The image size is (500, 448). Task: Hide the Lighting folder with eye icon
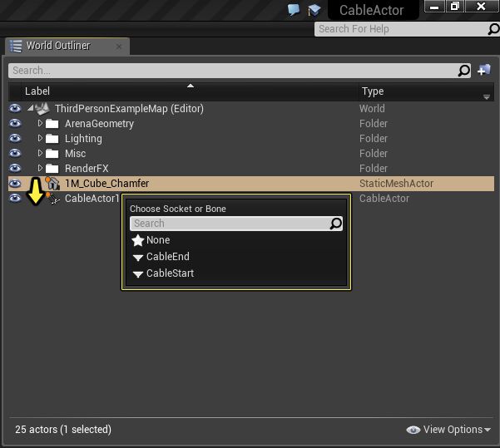[x=15, y=139]
